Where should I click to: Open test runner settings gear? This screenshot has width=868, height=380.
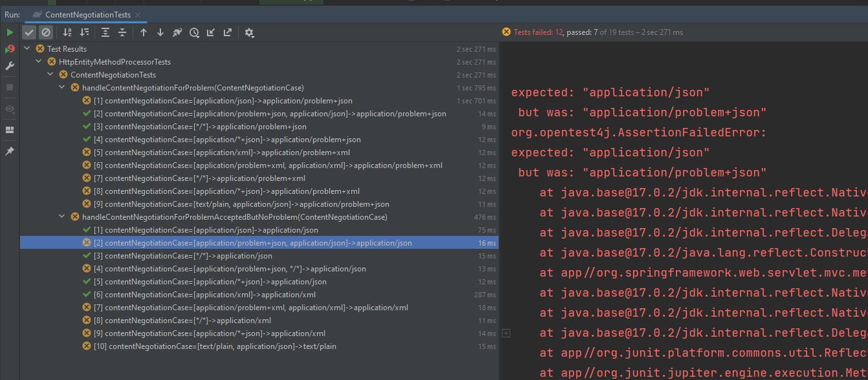pyautogui.click(x=249, y=32)
